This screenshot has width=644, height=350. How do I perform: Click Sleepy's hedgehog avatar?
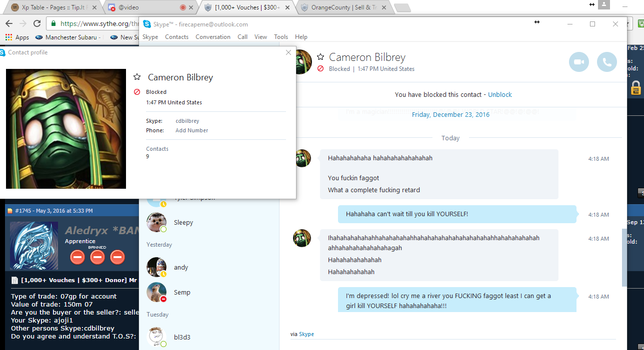[156, 222]
